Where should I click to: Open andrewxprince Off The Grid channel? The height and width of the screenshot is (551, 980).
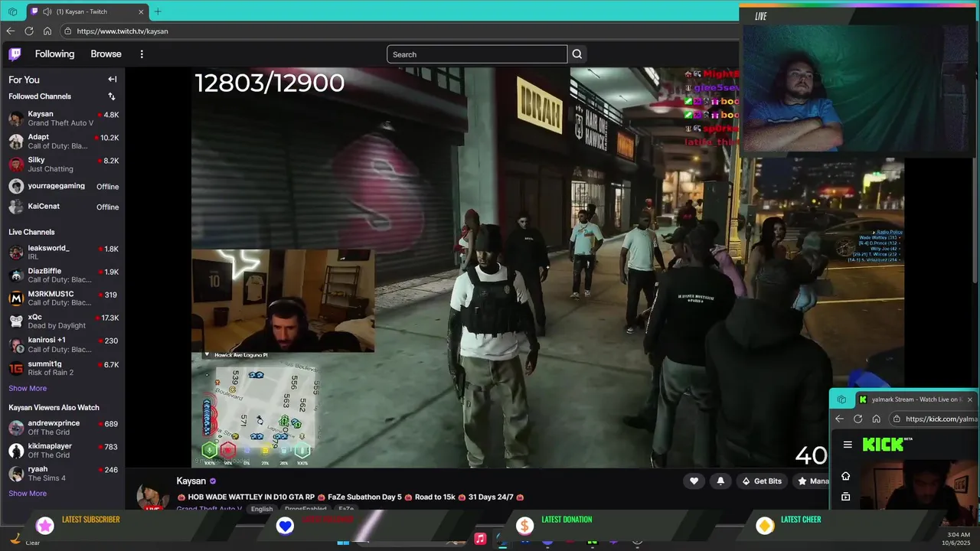(63, 428)
